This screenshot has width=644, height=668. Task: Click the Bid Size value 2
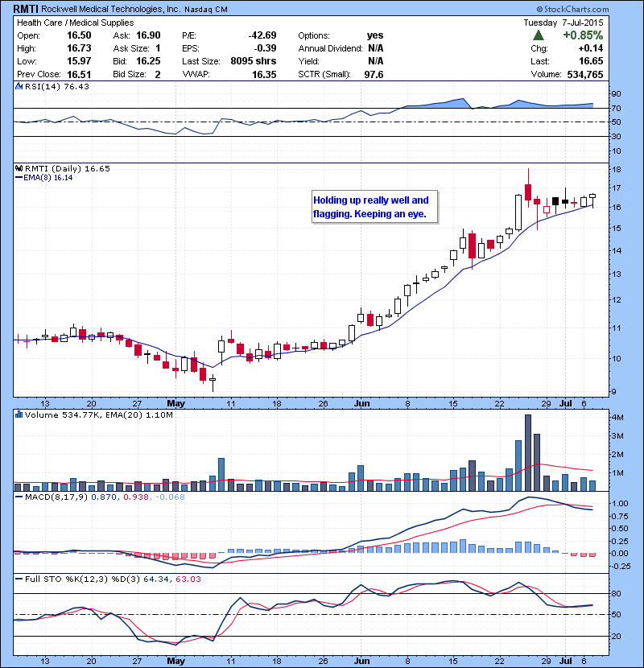click(x=158, y=75)
